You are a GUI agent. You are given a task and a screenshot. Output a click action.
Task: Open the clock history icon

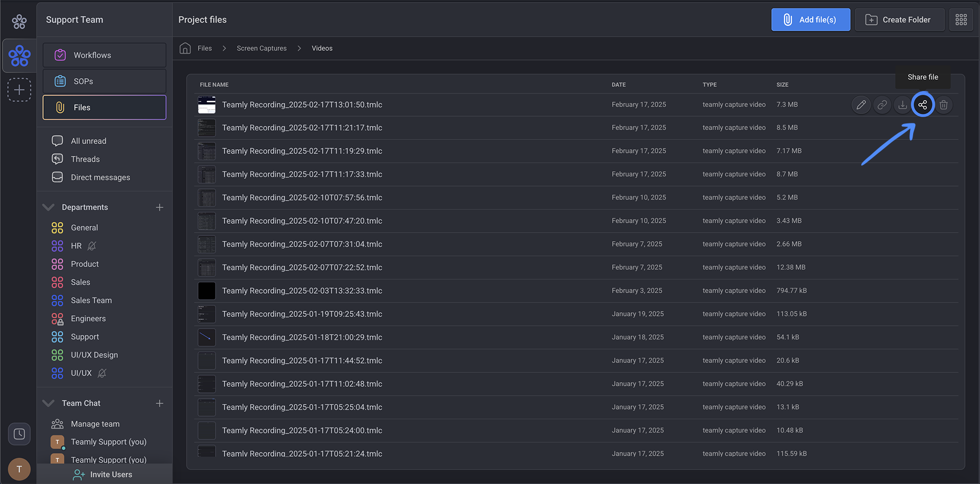[19, 434]
